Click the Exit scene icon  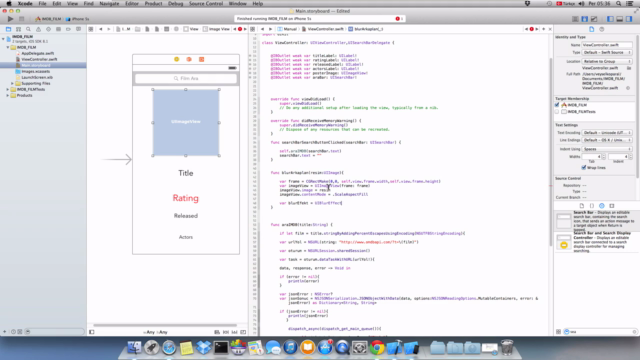(x=201, y=59)
